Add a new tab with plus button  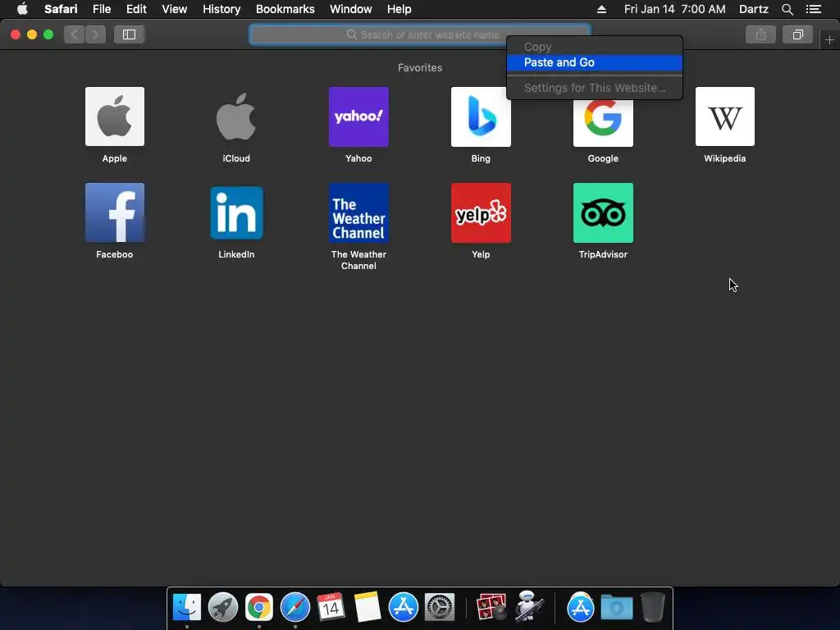point(829,39)
